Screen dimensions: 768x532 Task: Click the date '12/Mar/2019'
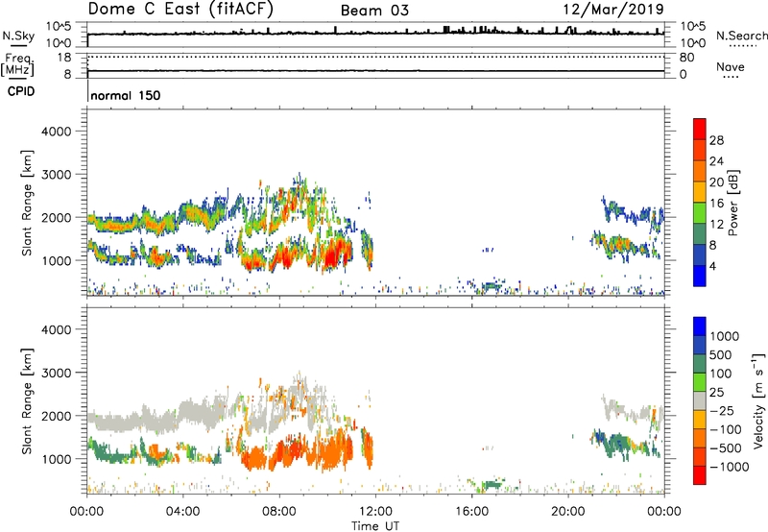coord(613,9)
